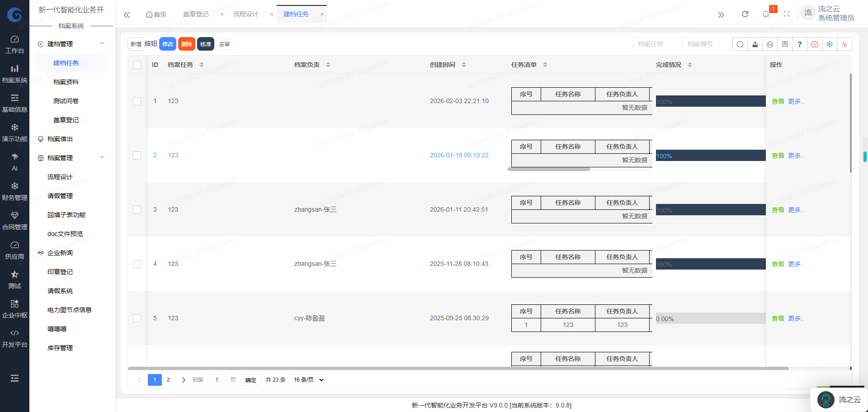Collapse the 建档管理 menu group
Viewport: 868px width, 412px height.
pyautogui.click(x=102, y=44)
